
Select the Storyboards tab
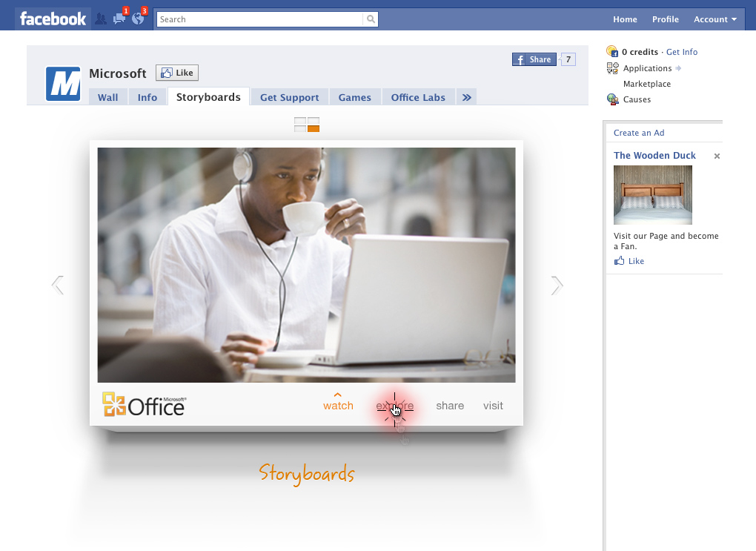(208, 97)
